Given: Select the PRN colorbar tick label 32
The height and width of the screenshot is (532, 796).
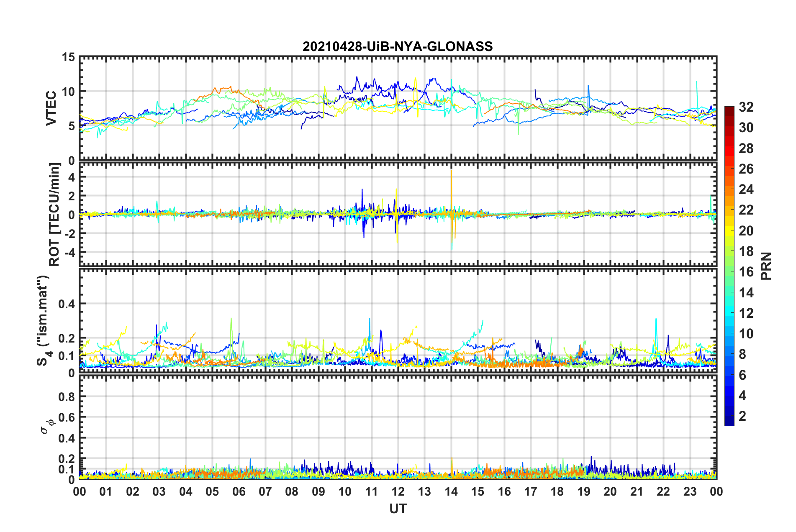Looking at the screenshot, I should [x=746, y=107].
